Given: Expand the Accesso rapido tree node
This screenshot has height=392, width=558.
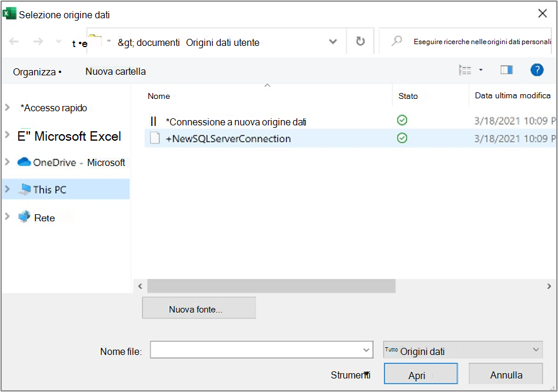Looking at the screenshot, I should point(7,107).
